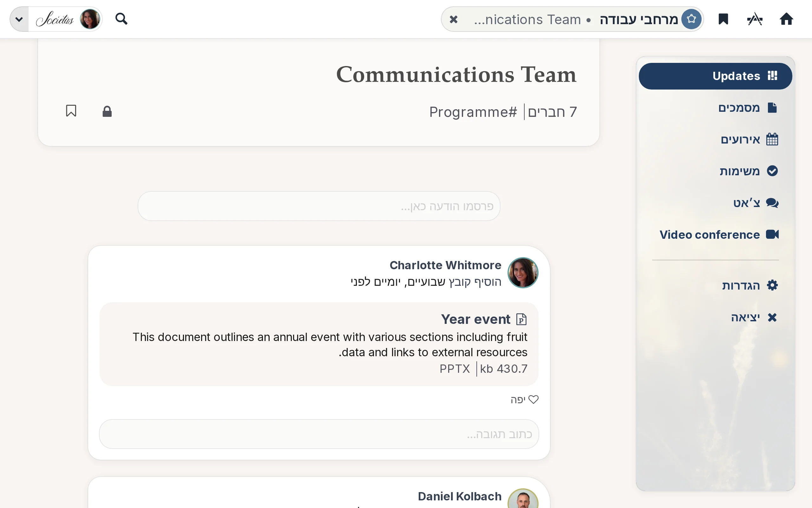Click the settings gear icon
This screenshot has width=812, height=508.
point(772,285)
